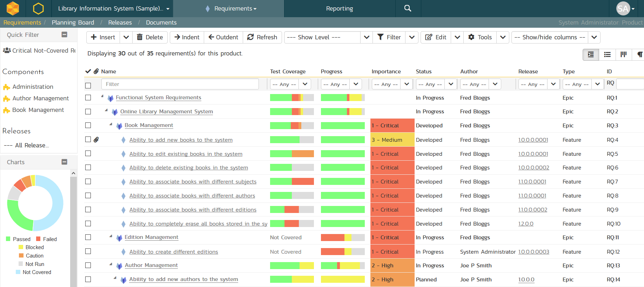Open the hexagon workspace icon in header
This screenshot has width=644, height=287.
(38, 8)
